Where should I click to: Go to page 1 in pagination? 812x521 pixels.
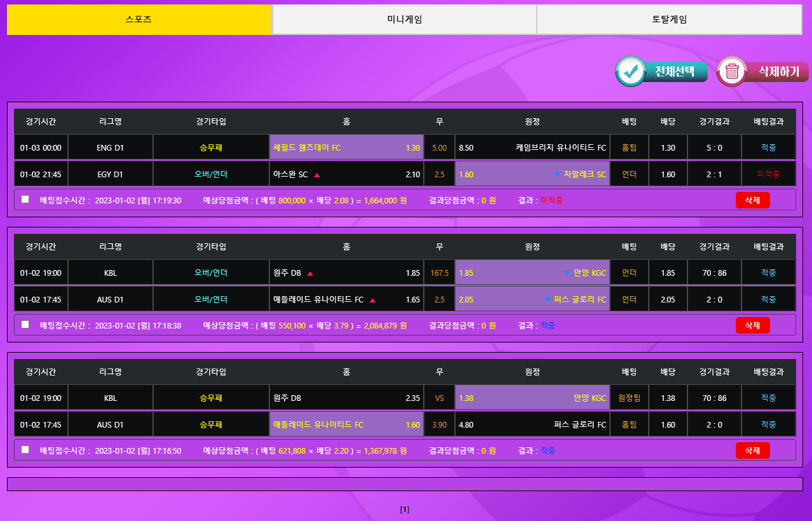coord(405,510)
